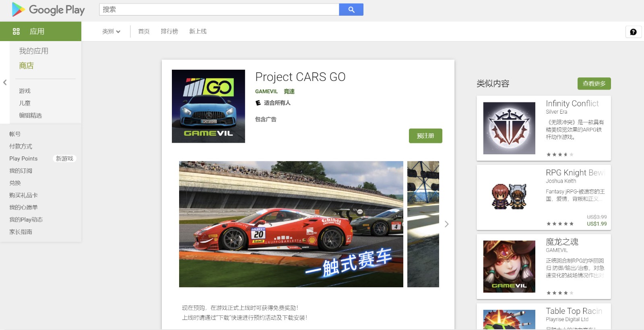
Task: Click the 应用 grid icon
Action: tap(16, 31)
